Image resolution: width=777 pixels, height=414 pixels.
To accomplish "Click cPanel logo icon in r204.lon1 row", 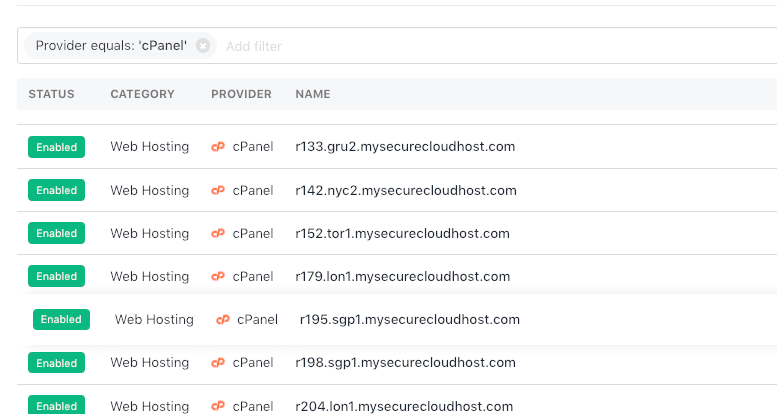I will pyautogui.click(x=218, y=407).
